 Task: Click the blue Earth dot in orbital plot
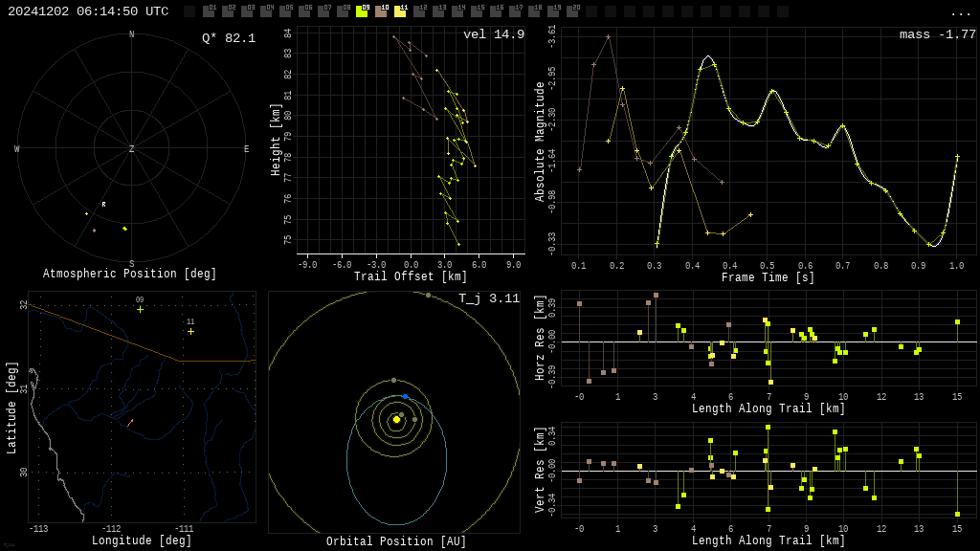pyautogui.click(x=405, y=397)
